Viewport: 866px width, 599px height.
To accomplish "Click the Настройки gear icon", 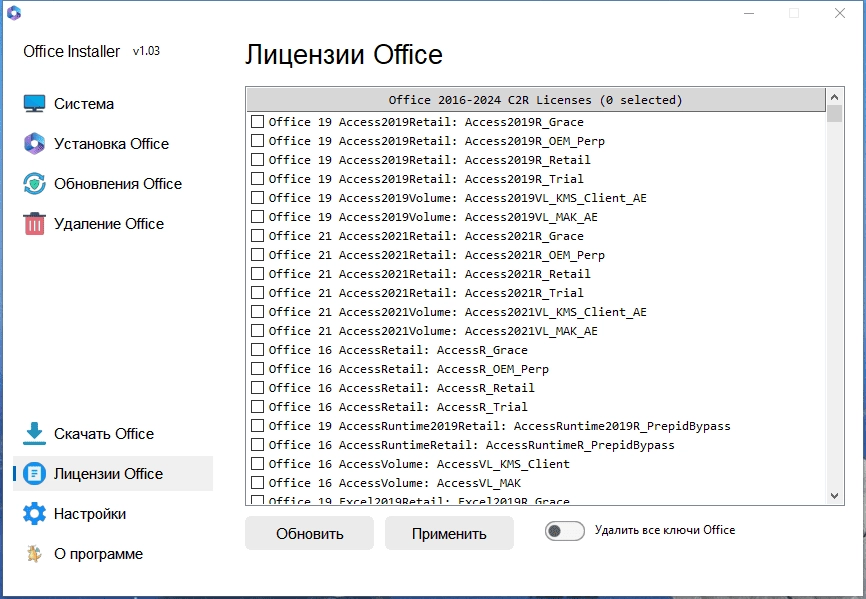I will tap(34, 514).
